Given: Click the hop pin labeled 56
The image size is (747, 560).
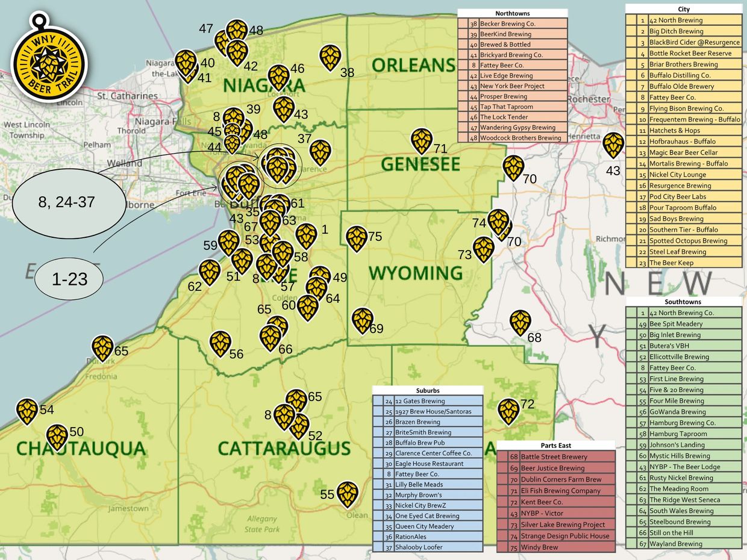Looking at the screenshot, I should tap(220, 343).
